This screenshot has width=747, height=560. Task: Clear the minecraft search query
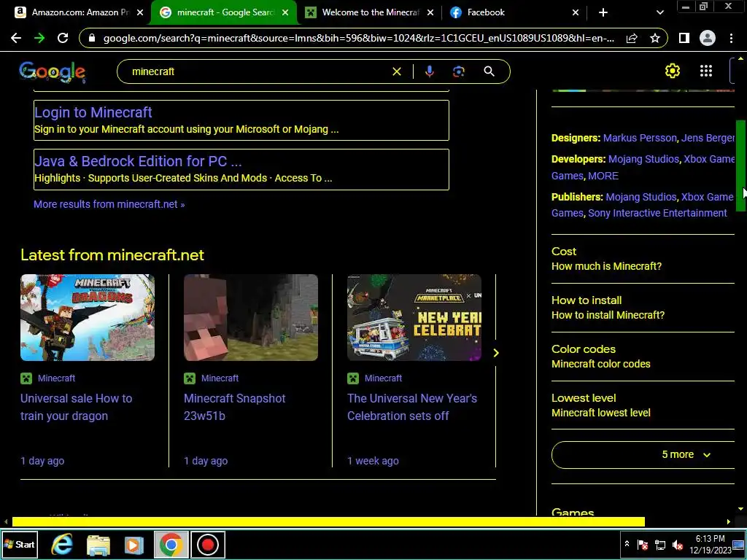pyautogui.click(x=396, y=71)
